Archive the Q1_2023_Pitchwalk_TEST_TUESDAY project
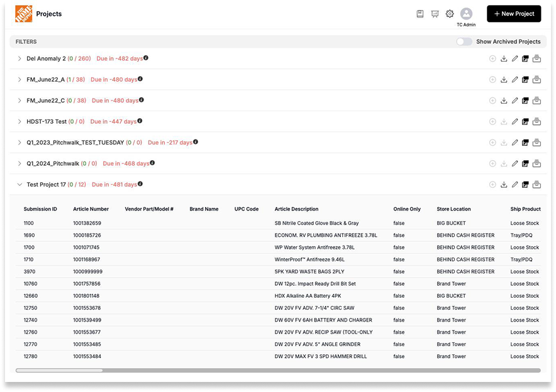This screenshot has height=392, width=556. [x=537, y=143]
